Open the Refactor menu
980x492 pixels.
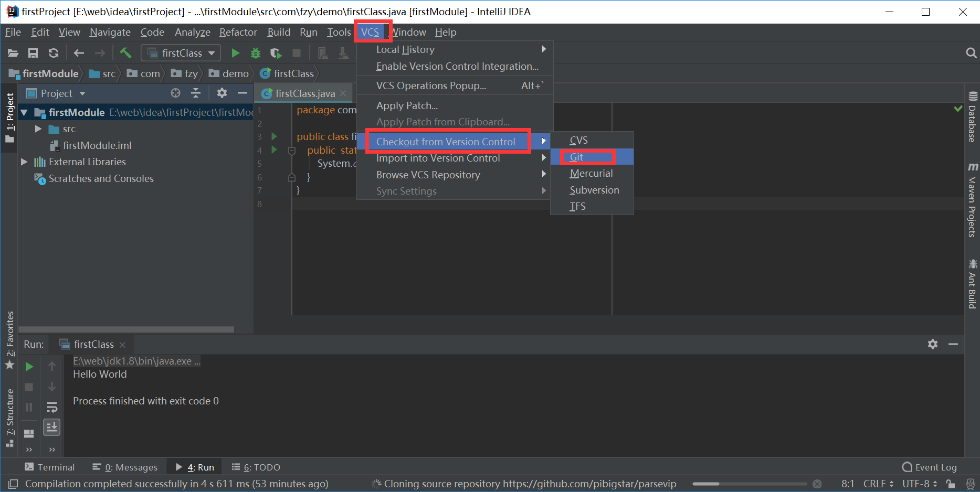pos(238,32)
